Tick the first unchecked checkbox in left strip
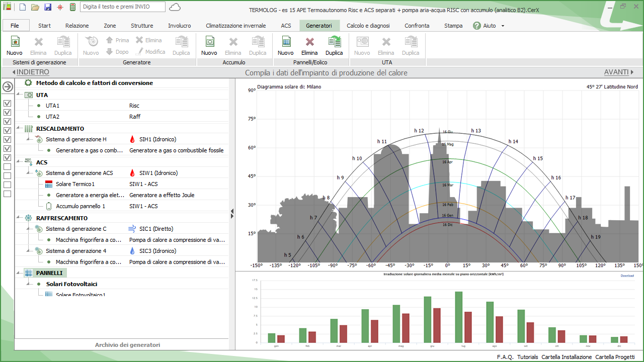 pyautogui.click(x=8, y=167)
